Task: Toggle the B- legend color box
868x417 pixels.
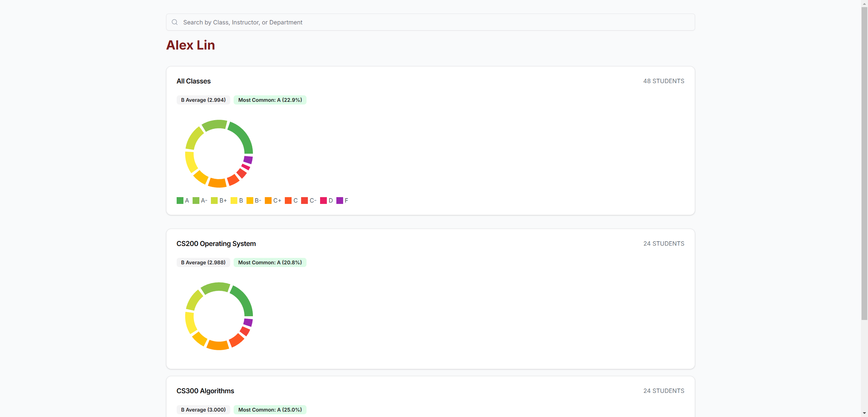Action: 250,201
